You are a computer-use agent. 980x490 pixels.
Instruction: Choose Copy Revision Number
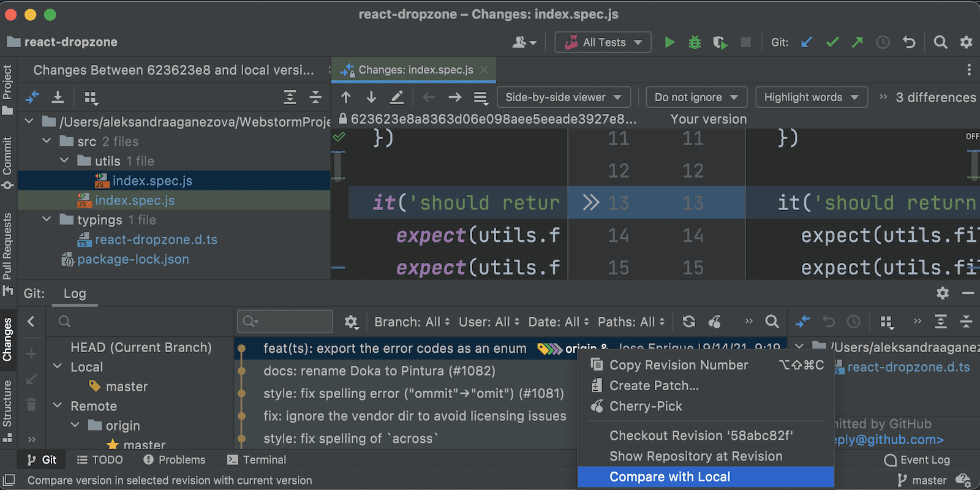tap(706, 365)
